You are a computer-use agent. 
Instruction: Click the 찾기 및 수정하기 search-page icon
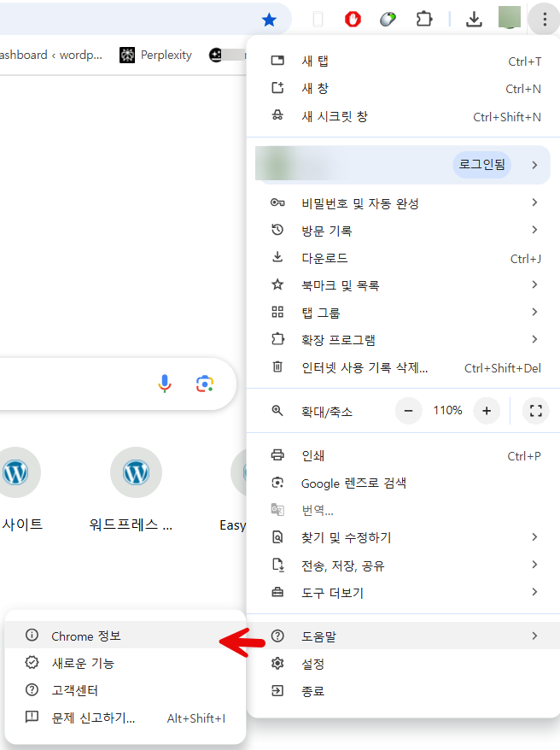[277, 537]
